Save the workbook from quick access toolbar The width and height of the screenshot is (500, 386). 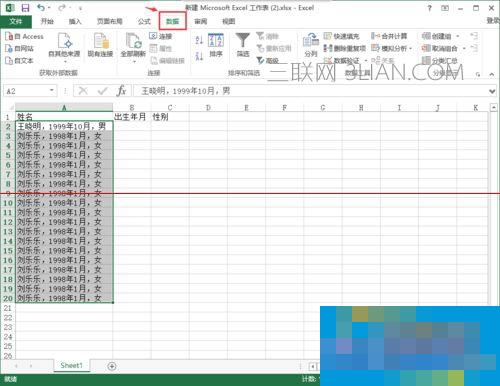click(x=25, y=8)
